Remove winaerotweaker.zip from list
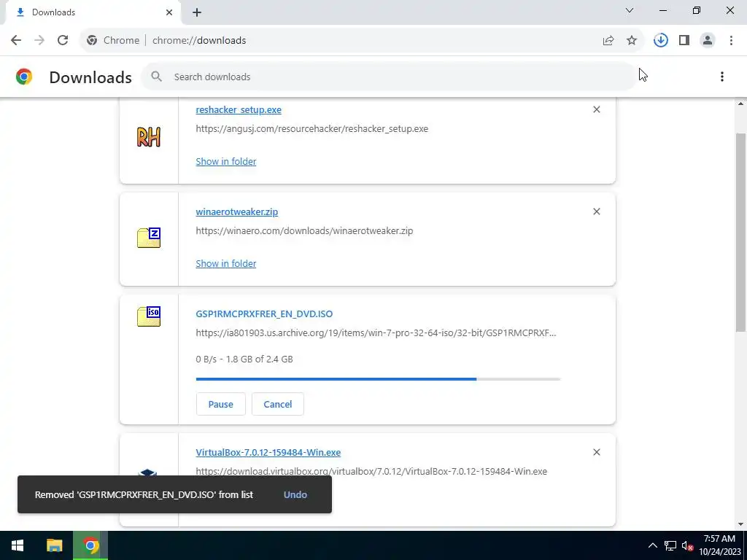 [x=597, y=211]
